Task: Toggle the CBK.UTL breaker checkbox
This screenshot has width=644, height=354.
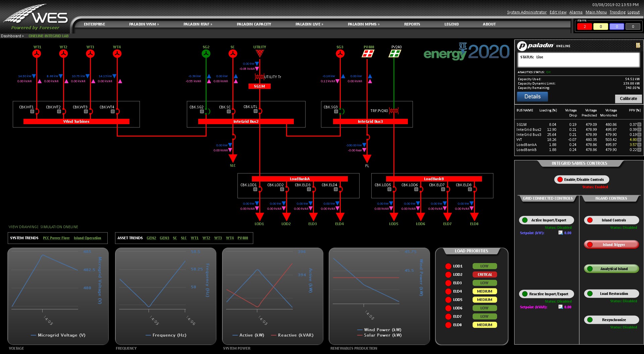Action: pos(256,111)
